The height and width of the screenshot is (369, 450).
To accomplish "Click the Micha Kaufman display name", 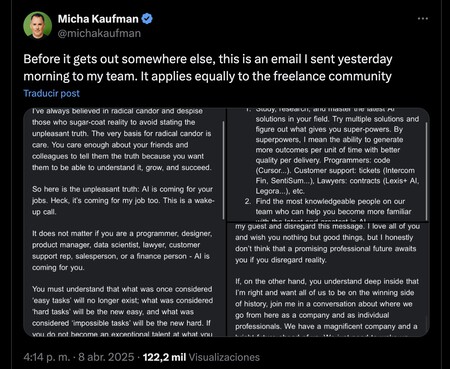I will click(x=98, y=19).
